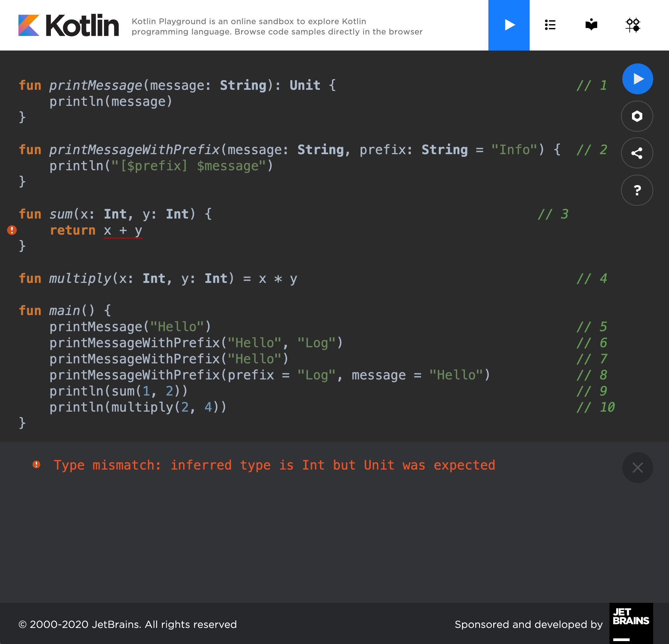The image size is (669, 644).
Task: Close the error output panel
Action: (x=637, y=468)
